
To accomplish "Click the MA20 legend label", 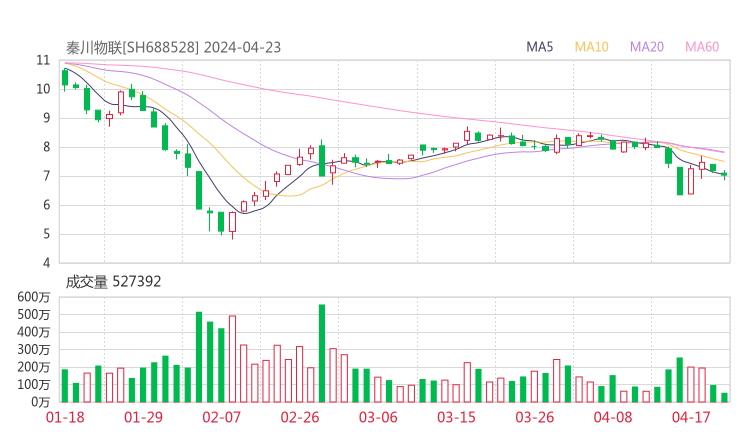I will (647, 47).
